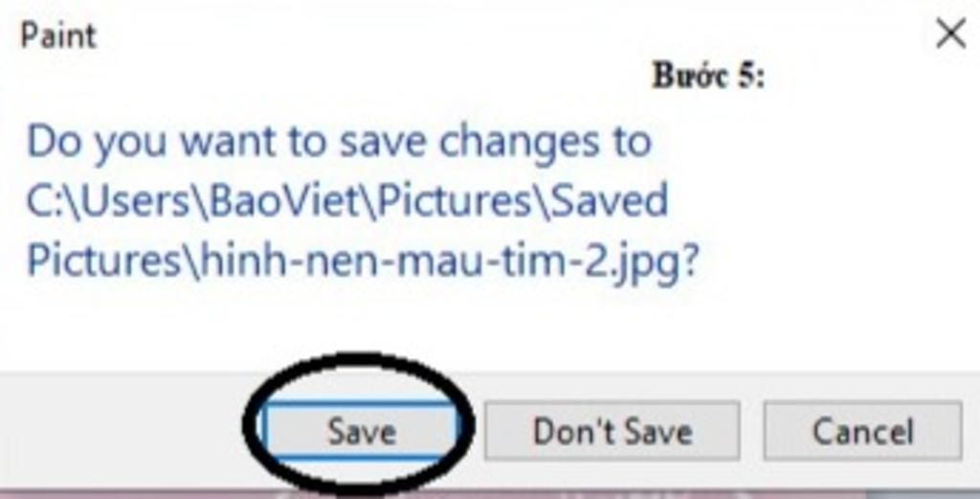
Task: Click the C:\Users\BaoViet\Pictures\Saved path line
Action: (x=347, y=201)
